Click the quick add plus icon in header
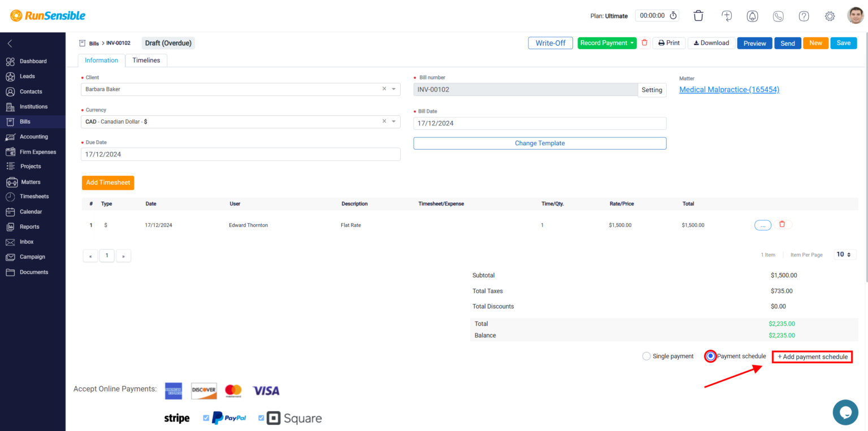Viewport: 868px width, 431px height. [727, 16]
